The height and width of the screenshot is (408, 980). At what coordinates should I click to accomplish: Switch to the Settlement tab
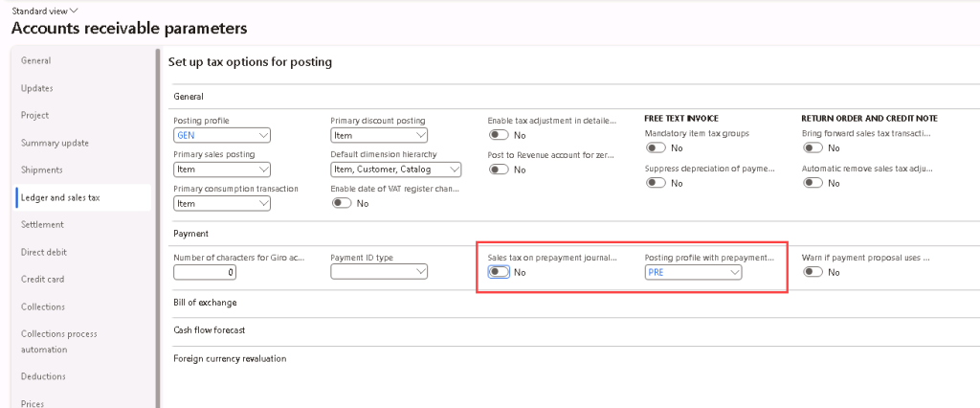click(42, 225)
